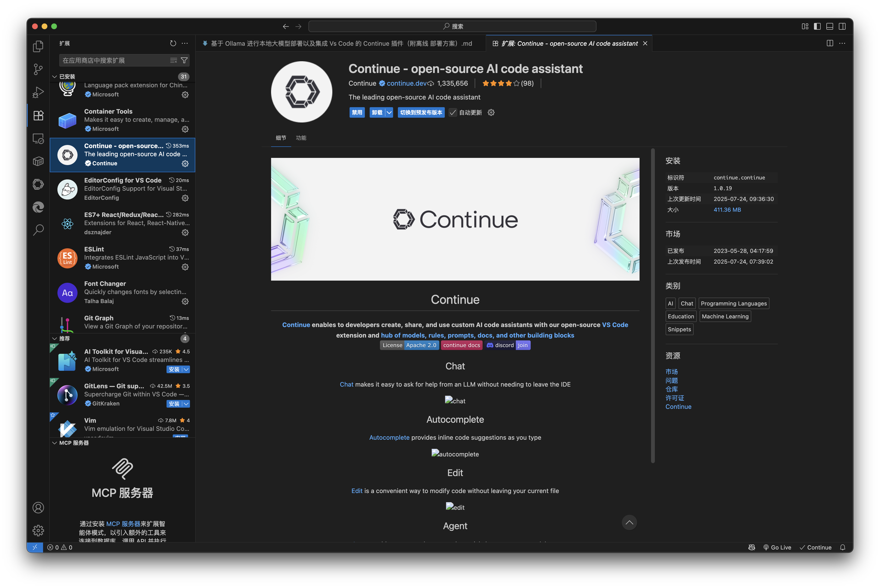Open manage gear for EditorConfig for VS Code
This screenshot has width=880, height=588.
click(185, 198)
